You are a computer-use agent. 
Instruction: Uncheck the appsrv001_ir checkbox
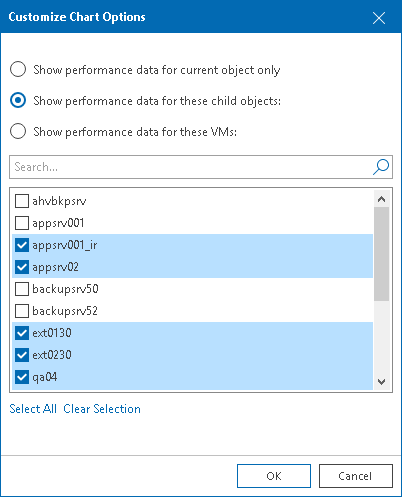pyautogui.click(x=22, y=245)
